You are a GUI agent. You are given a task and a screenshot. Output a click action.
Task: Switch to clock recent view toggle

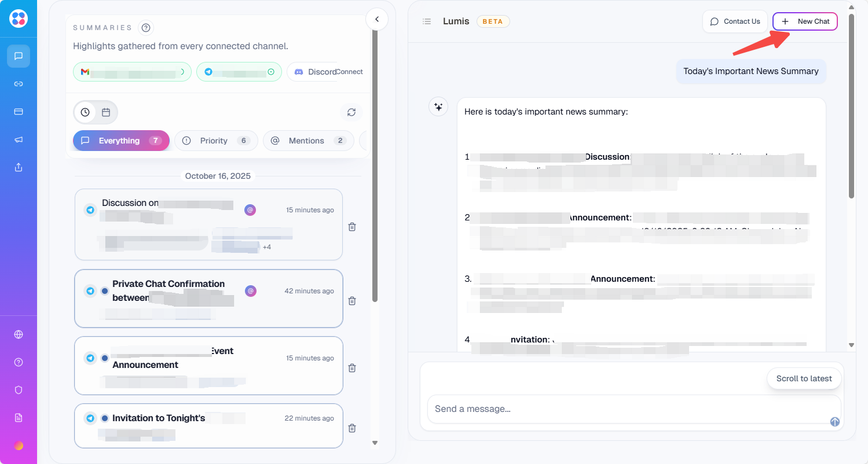click(x=85, y=112)
